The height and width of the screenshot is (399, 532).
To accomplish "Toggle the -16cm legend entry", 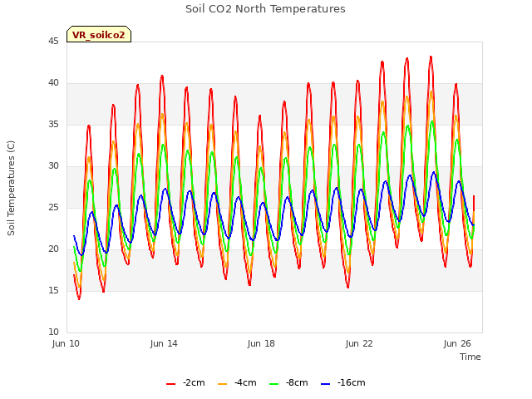I will coord(343,383).
